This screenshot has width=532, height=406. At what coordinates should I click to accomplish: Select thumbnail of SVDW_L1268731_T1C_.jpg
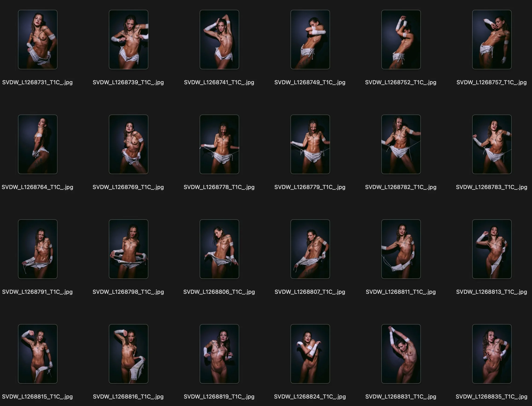[38, 39]
